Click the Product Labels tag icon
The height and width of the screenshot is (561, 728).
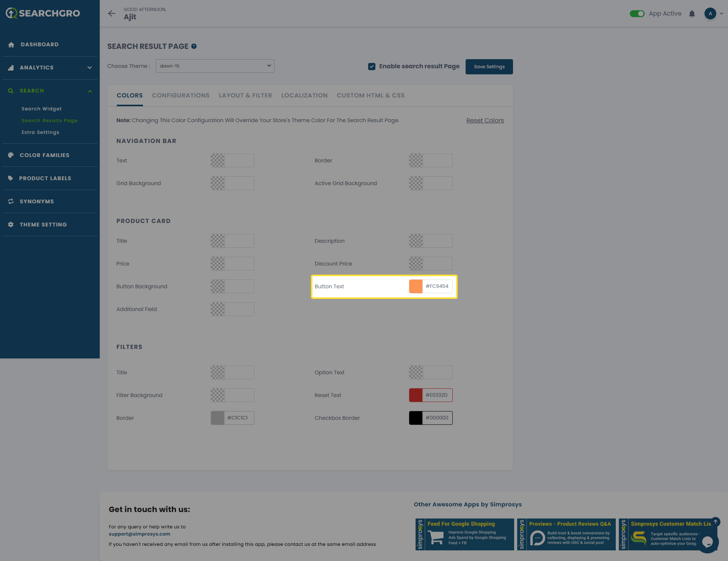(x=11, y=178)
